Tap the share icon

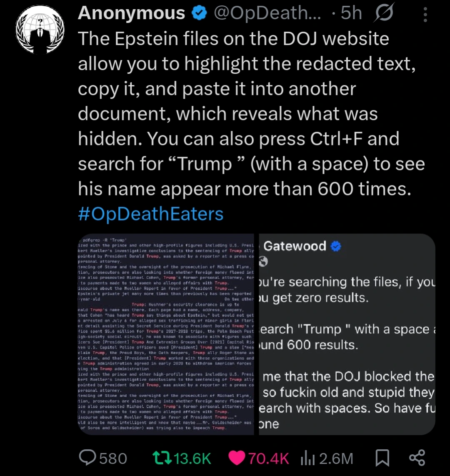(x=417, y=458)
